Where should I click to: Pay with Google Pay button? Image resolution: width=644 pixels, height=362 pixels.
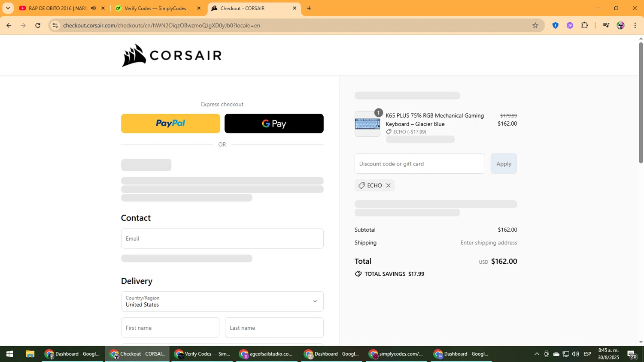[x=274, y=124]
